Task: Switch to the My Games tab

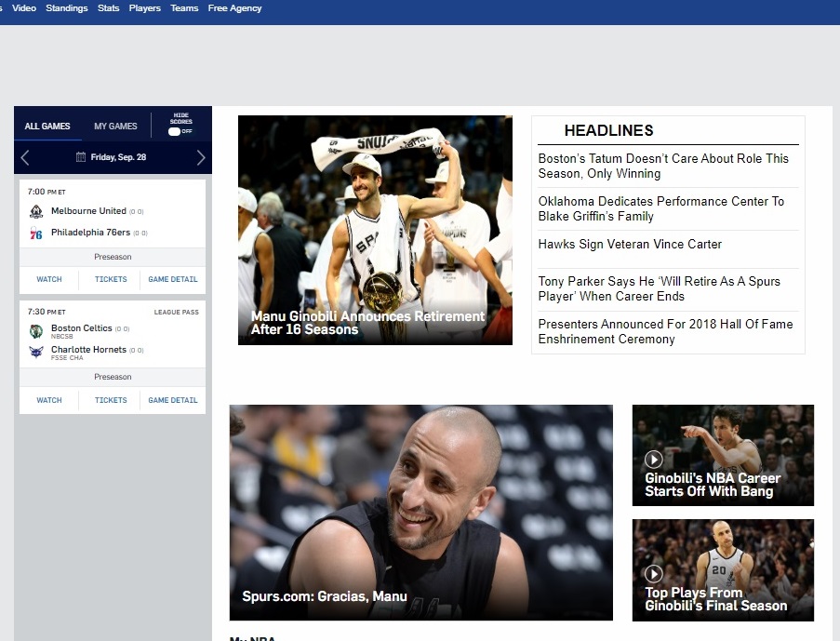Action: [x=115, y=127]
